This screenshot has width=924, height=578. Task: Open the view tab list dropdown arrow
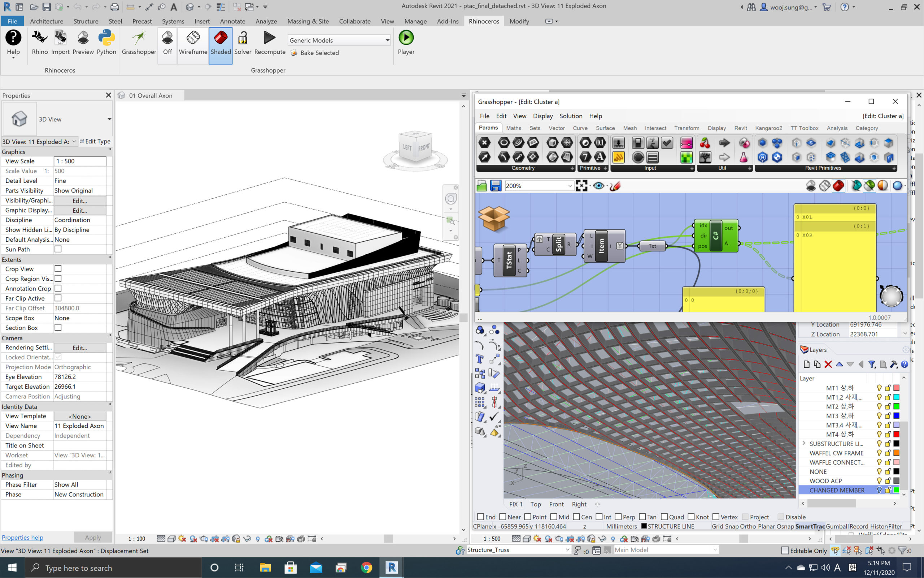tap(463, 95)
